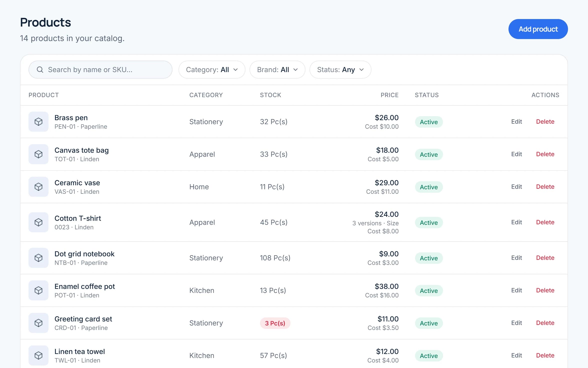Screen dimensions: 588x368
Task: Delete the Cotton T-shirt product
Action: coord(545,222)
